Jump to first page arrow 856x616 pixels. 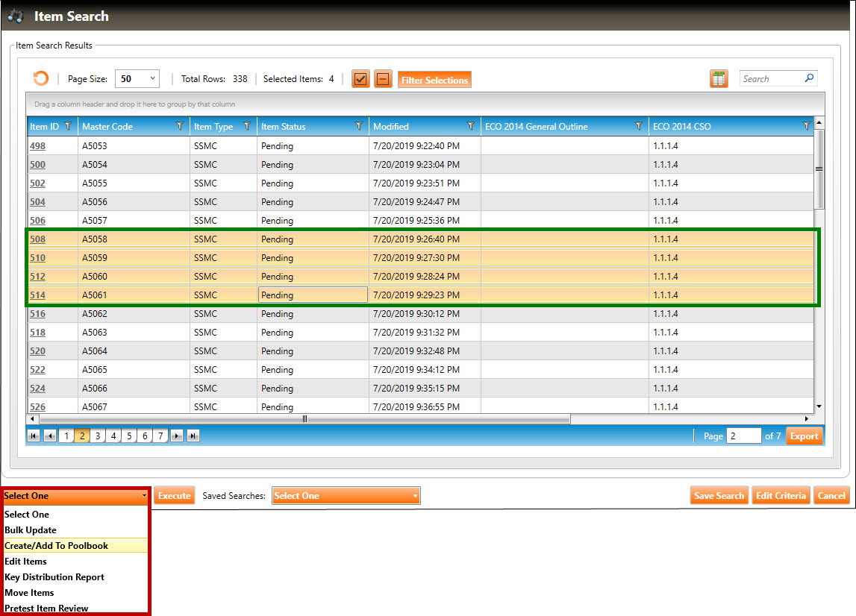34,436
